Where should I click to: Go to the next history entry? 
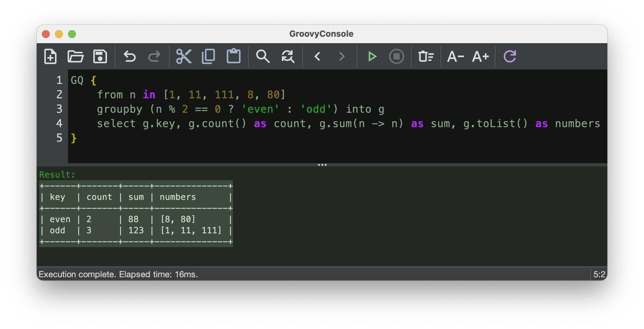(342, 56)
